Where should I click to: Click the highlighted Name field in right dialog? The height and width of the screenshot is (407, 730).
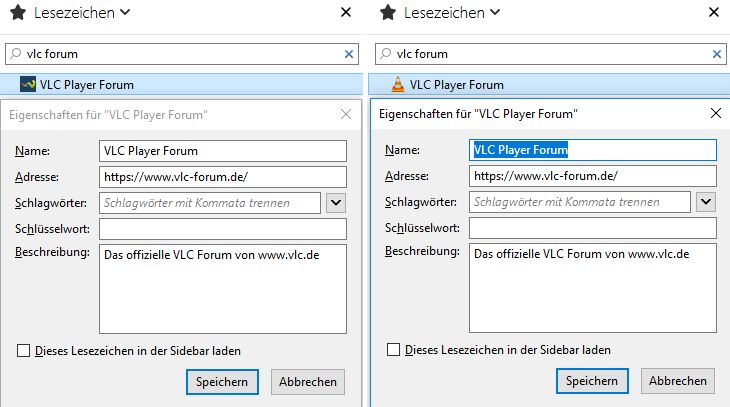pos(593,150)
